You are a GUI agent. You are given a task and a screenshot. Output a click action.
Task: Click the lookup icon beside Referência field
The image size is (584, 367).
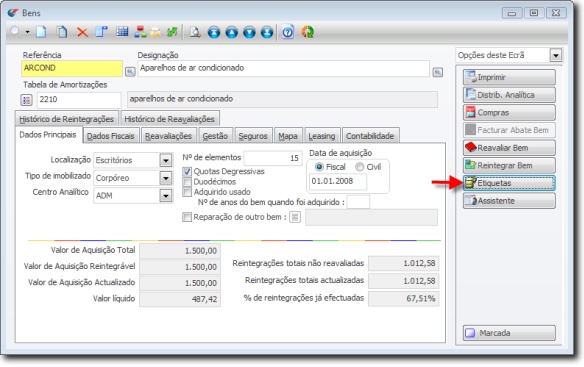click(130, 71)
